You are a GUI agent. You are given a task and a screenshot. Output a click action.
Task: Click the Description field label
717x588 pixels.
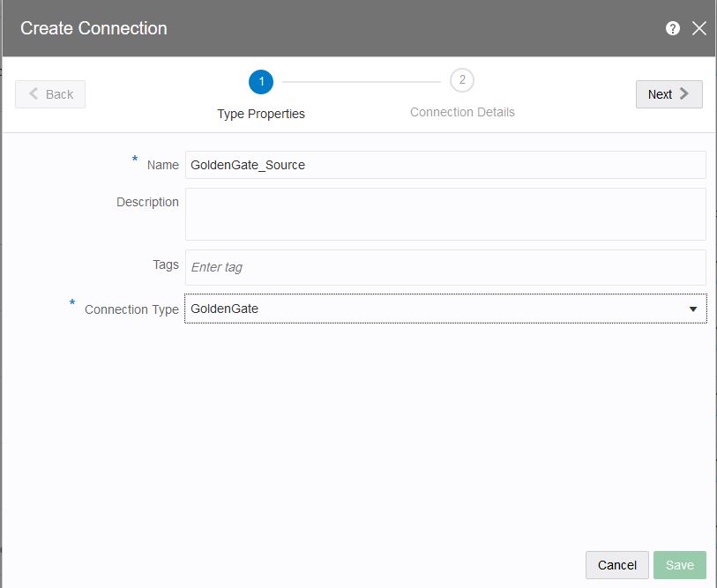click(147, 202)
